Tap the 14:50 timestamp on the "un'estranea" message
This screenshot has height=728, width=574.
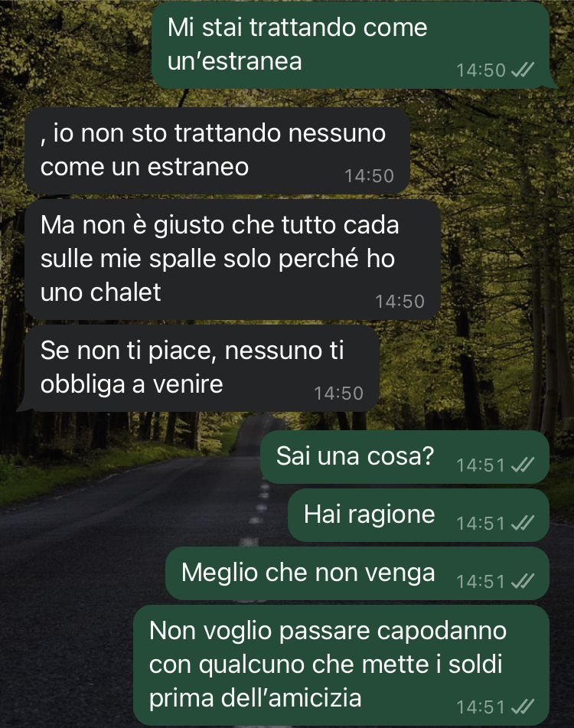481,70
